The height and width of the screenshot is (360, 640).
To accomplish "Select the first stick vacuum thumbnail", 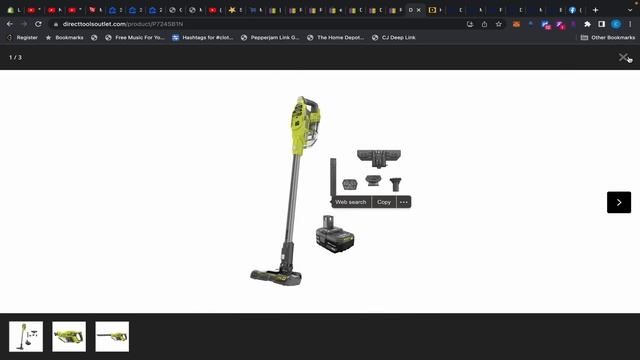I will (26, 337).
